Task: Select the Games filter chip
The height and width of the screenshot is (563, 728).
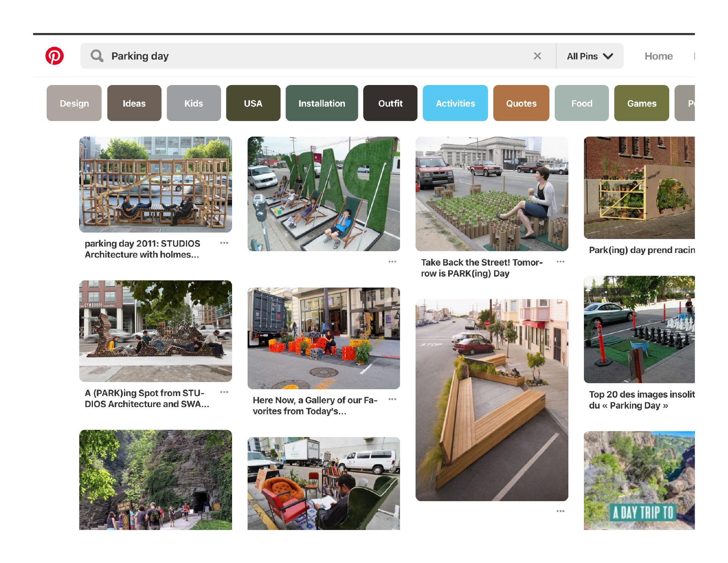Action: click(x=642, y=103)
